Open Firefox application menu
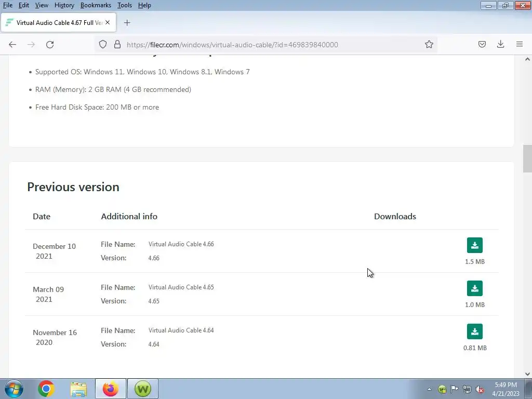The height and width of the screenshot is (399, 532). tap(519, 45)
